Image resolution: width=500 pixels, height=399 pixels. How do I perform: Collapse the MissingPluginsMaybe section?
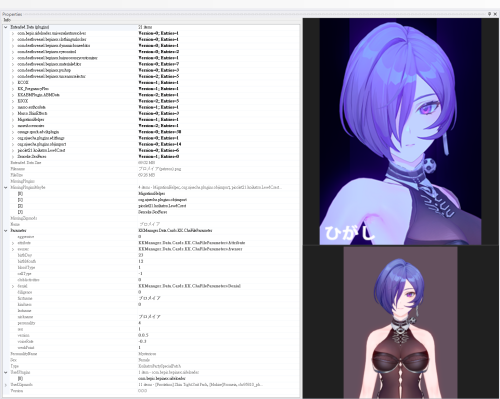6,187
